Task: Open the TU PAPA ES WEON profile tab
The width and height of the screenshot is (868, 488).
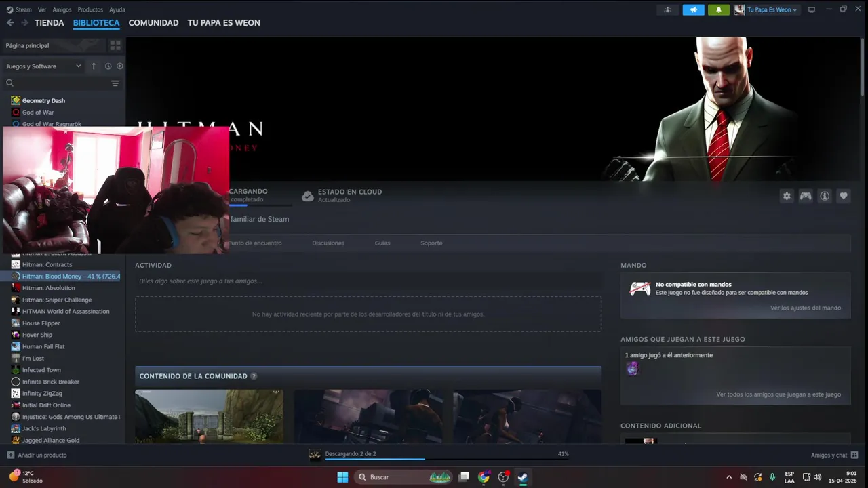Action: (x=224, y=22)
